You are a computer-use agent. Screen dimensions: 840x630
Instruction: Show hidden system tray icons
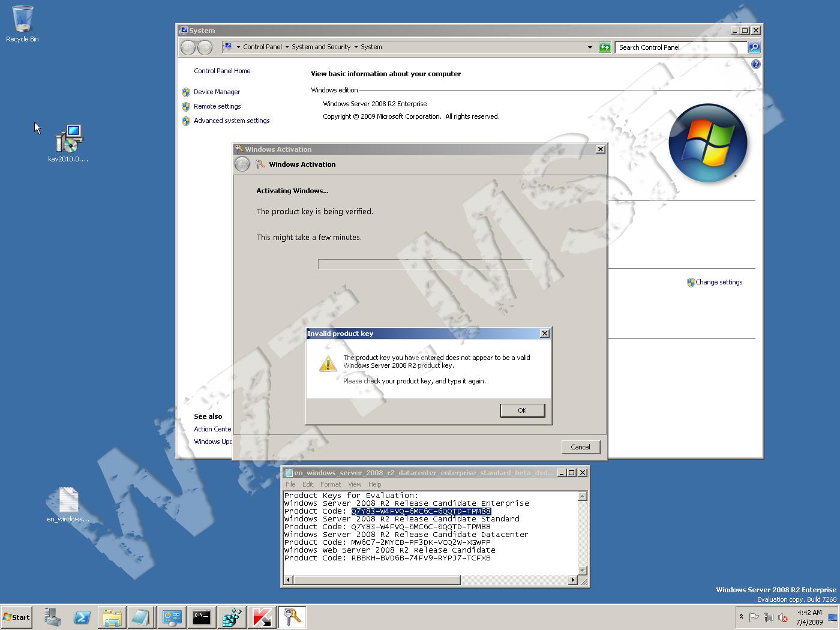point(741,617)
